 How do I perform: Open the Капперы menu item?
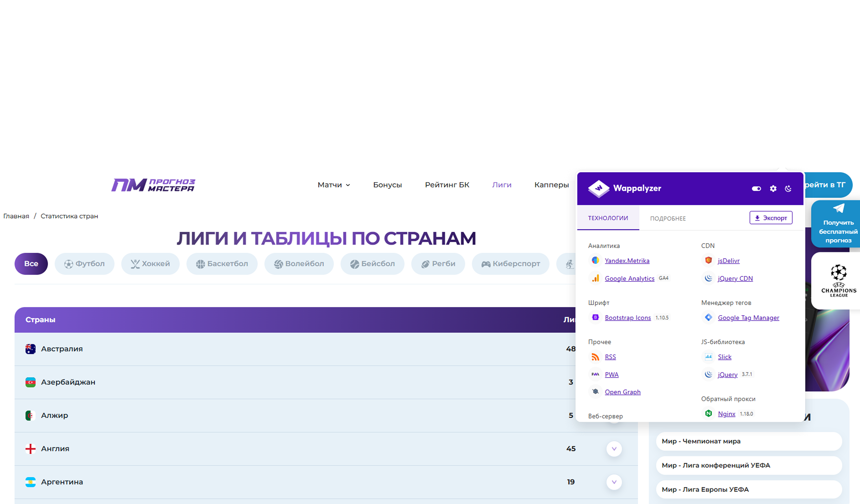[552, 185]
